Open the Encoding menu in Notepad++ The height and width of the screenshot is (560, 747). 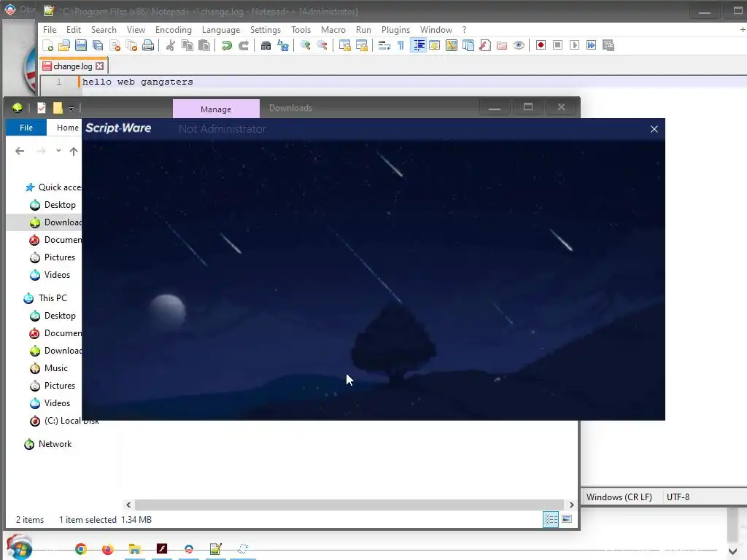(x=174, y=29)
